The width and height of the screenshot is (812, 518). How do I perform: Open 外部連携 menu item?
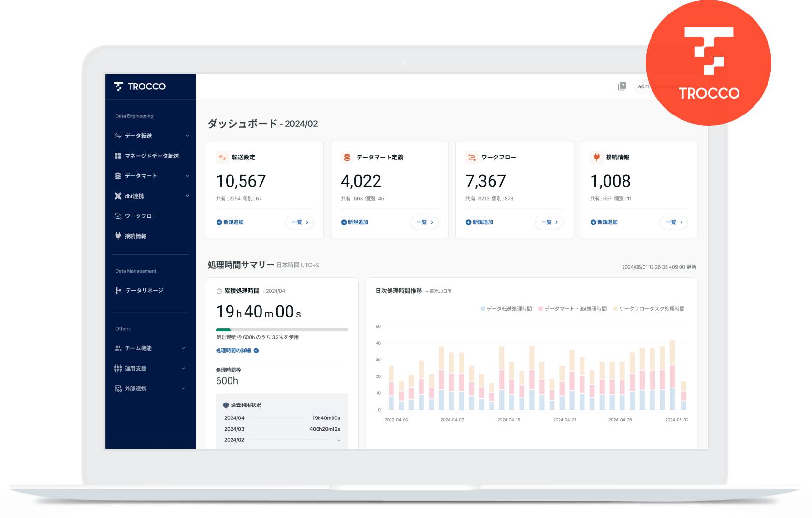135,388
